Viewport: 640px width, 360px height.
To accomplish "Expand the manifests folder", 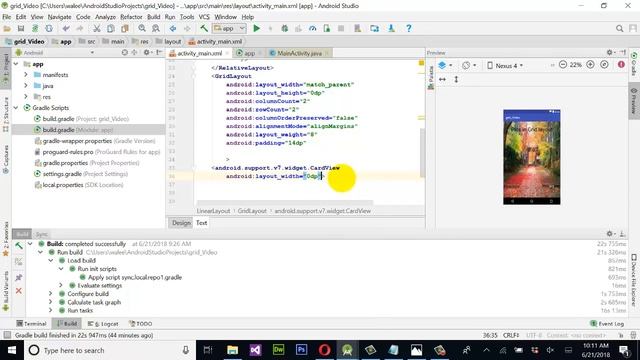I will tap(26, 75).
